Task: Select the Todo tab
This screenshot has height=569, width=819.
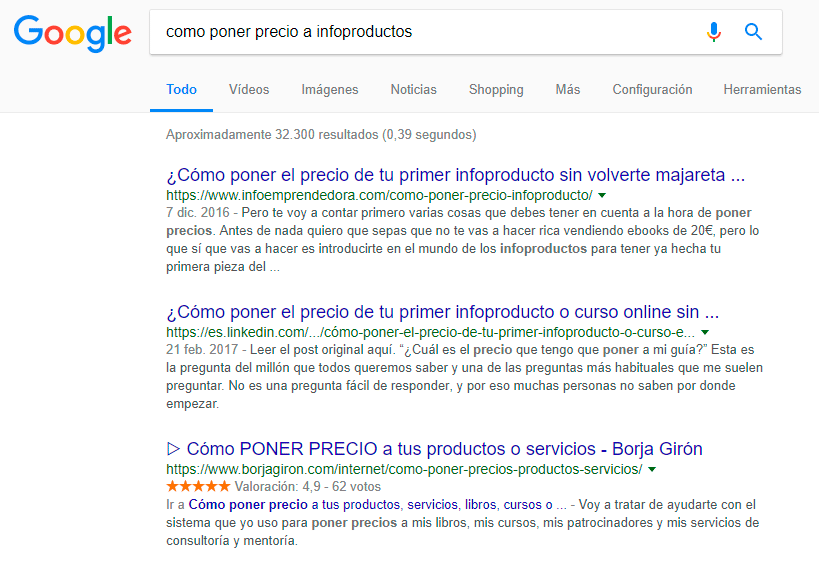Action: (181, 90)
